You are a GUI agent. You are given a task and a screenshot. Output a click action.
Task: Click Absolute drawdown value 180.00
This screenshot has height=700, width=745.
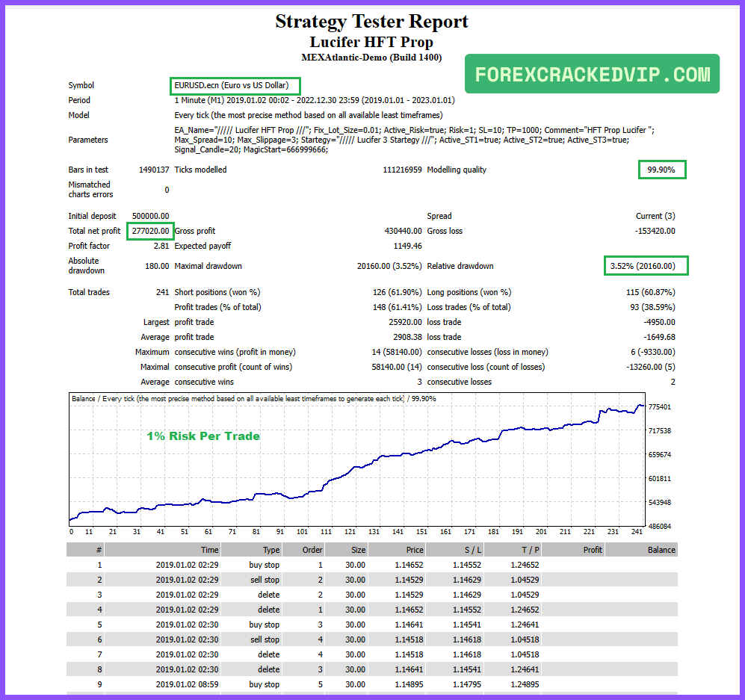pos(157,266)
